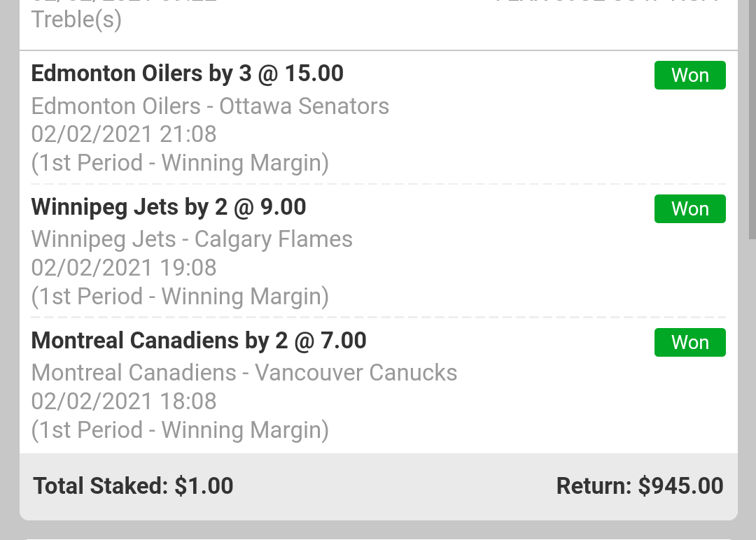756x540 pixels.
Task: Click market label under the Canadiens date
Action: pos(180,430)
